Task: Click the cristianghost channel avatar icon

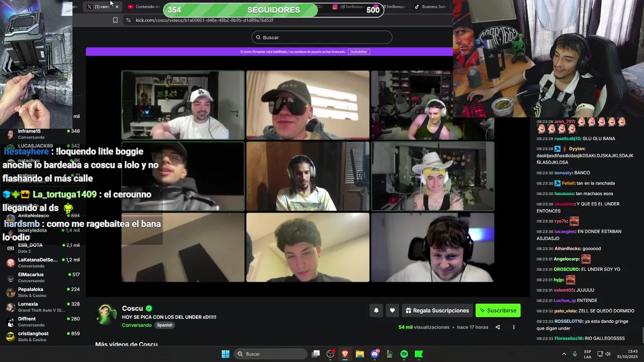Action: (x=11, y=336)
